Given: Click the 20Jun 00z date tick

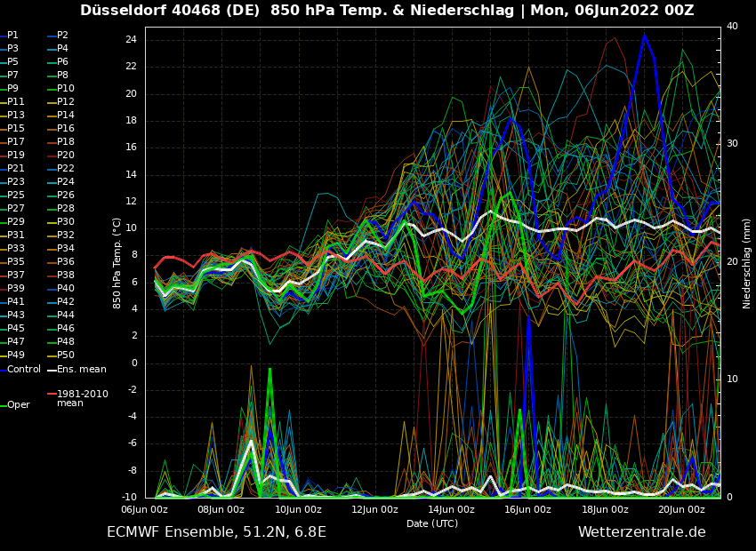Looking at the screenshot, I should pos(681,509).
